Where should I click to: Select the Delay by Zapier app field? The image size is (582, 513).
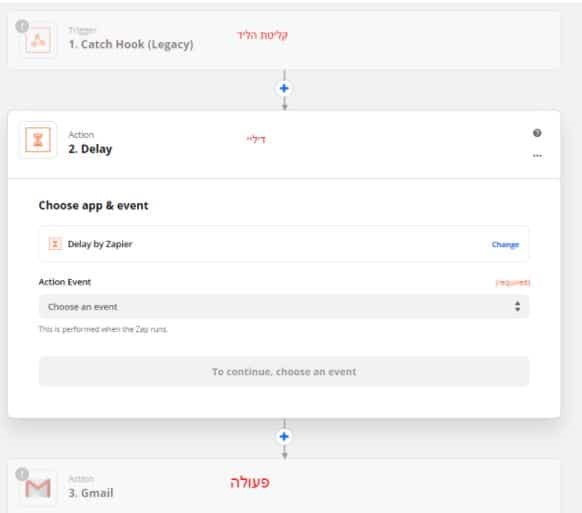(284, 244)
